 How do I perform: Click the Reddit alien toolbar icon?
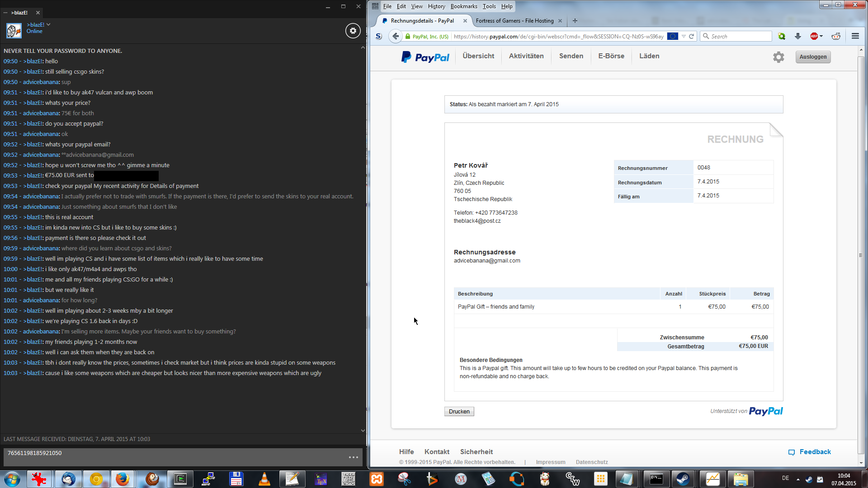click(836, 37)
